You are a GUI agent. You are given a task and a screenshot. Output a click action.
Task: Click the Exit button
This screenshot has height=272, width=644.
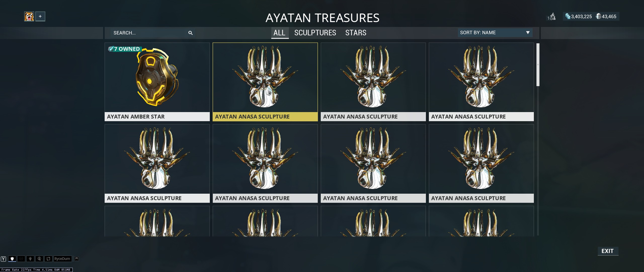608,251
